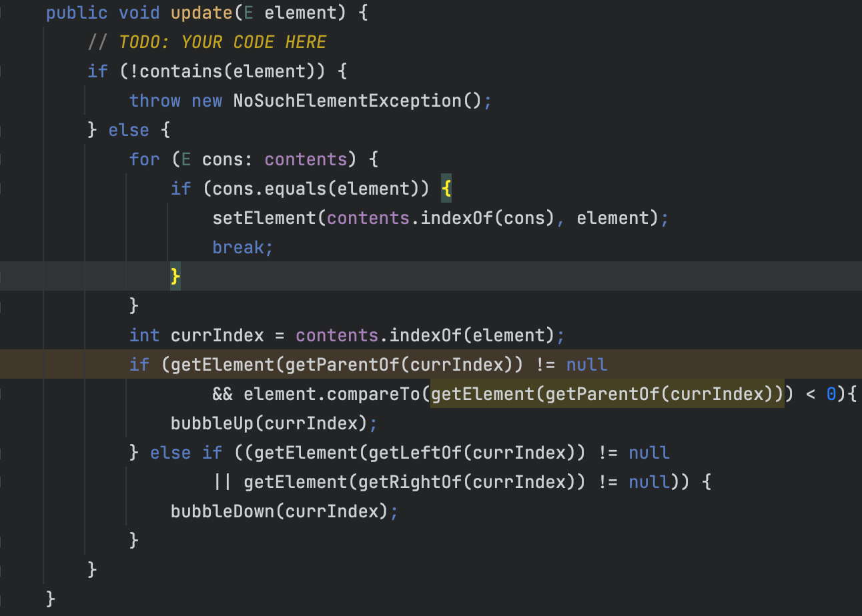Click the numeric literal 0
The image size is (862, 616).
tap(831, 394)
